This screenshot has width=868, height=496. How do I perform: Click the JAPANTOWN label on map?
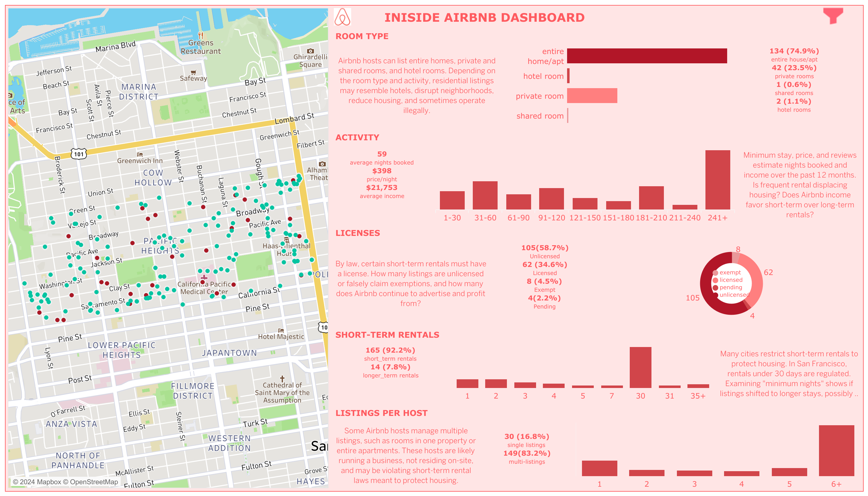[x=229, y=353]
